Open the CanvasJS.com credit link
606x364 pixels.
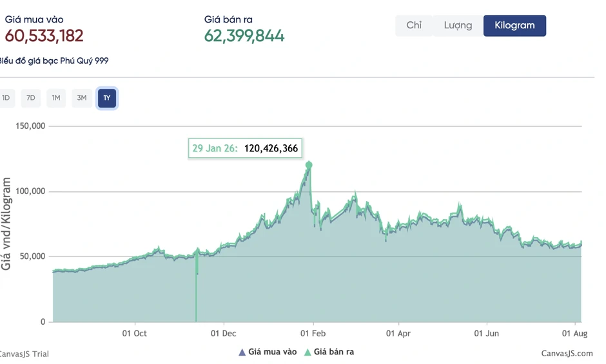pyautogui.click(x=567, y=354)
